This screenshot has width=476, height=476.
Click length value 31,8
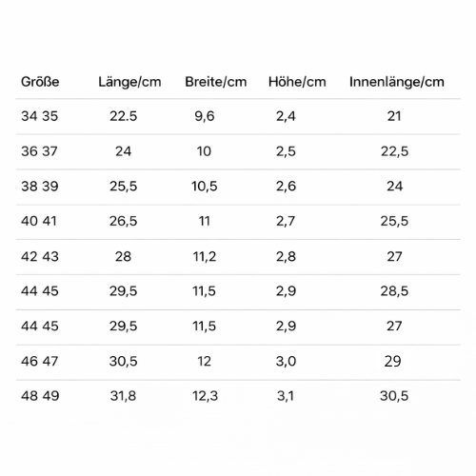(x=123, y=396)
